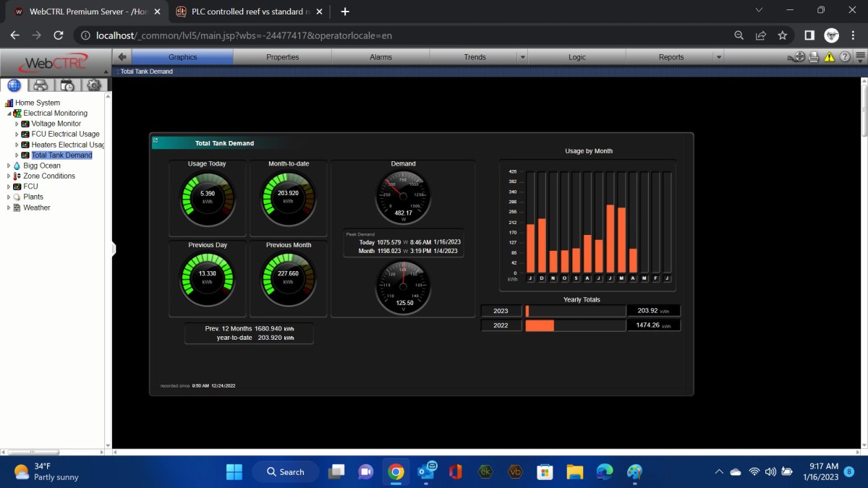The image size is (868, 488).
Task: Switch to the Properties tab
Action: 282,57
